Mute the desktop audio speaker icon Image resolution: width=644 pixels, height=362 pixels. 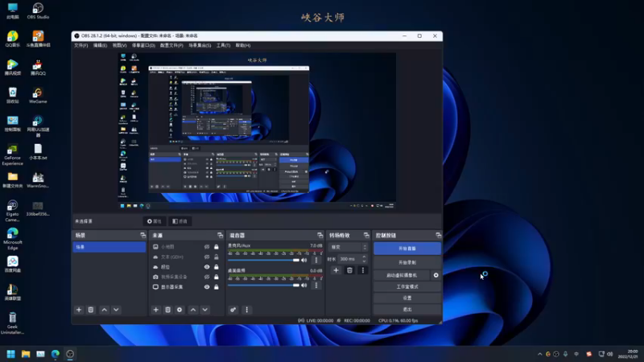(304, 286)
